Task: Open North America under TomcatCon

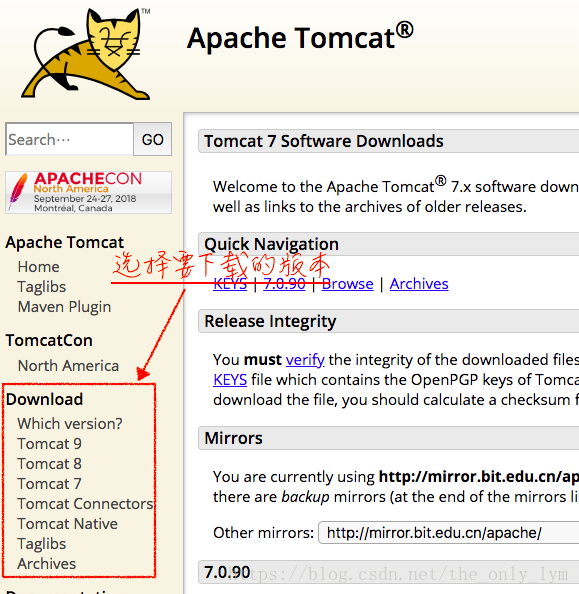Action: [68, 366]
